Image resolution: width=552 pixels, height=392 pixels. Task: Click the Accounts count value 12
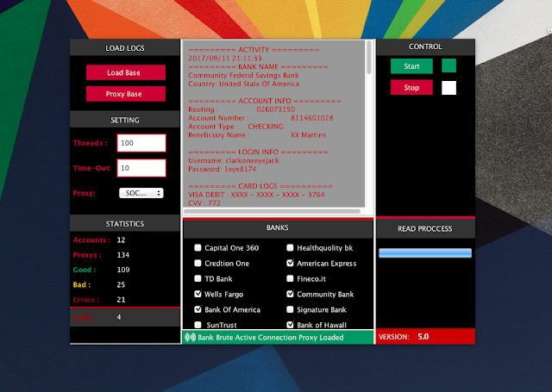(121, 240)
